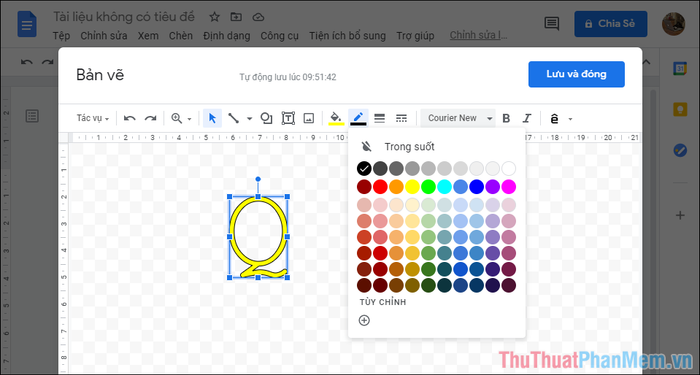Pick the bright green swatch
The image size is (700, 375).
429,187
